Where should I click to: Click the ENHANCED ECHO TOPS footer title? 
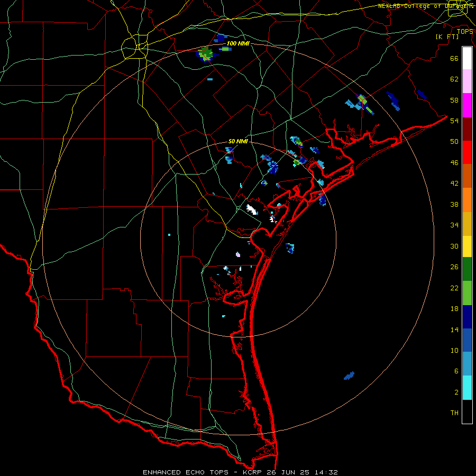(x=185, y=472)
